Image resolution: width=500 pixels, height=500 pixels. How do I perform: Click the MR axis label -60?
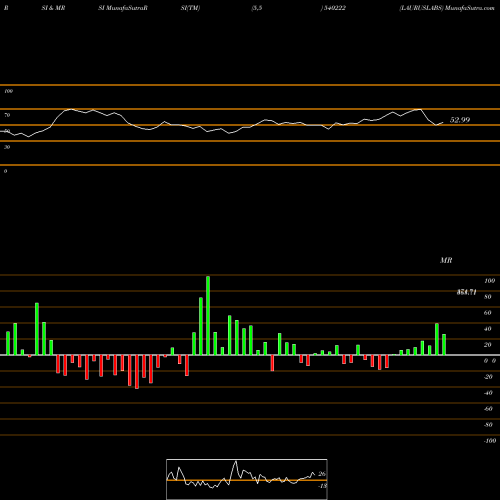(x=488, y=409)
